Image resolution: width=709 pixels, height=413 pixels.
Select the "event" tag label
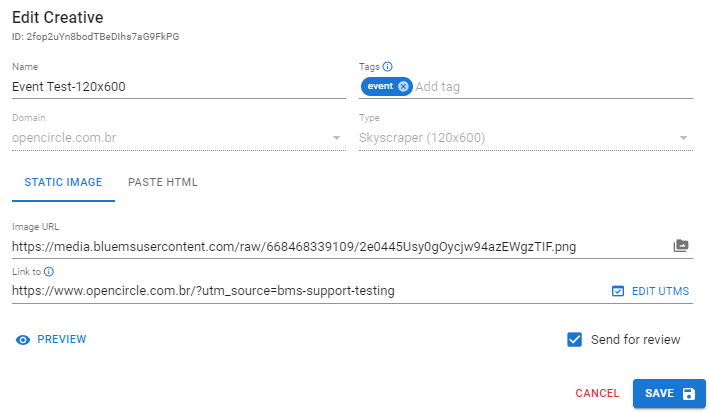[381, 86]
